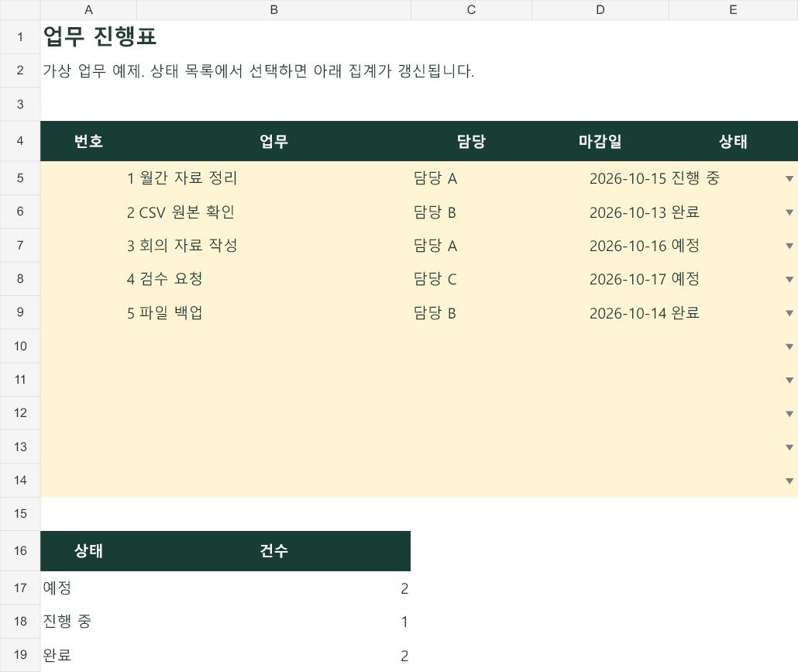Screen dimensions: 798x672
Task: Click the 번호 header cell
Action: (x=88, y=141)
